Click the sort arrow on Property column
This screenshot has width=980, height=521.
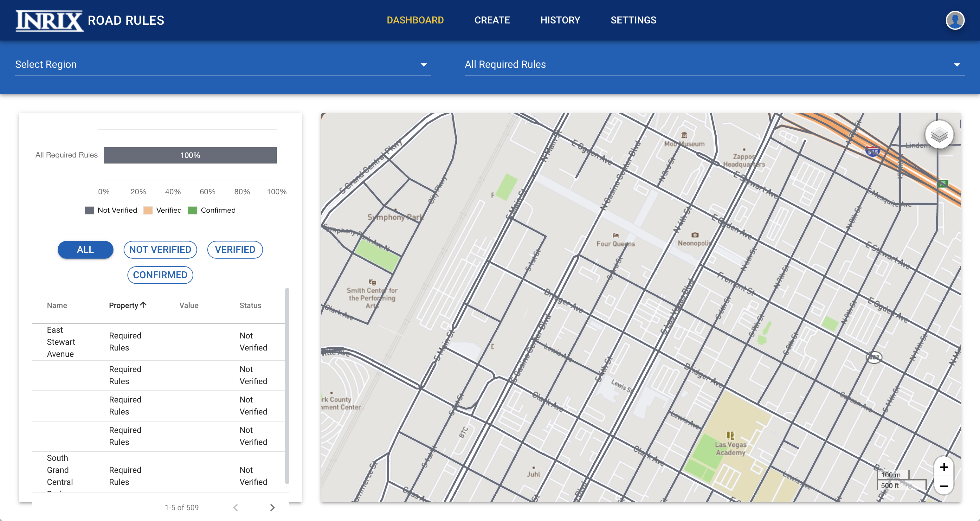144,305
